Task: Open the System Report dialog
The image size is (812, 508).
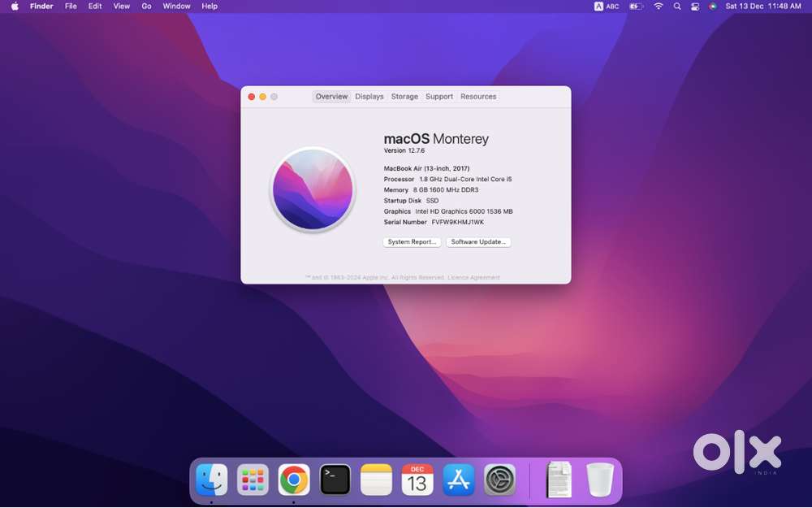Action: pos(412,241)
